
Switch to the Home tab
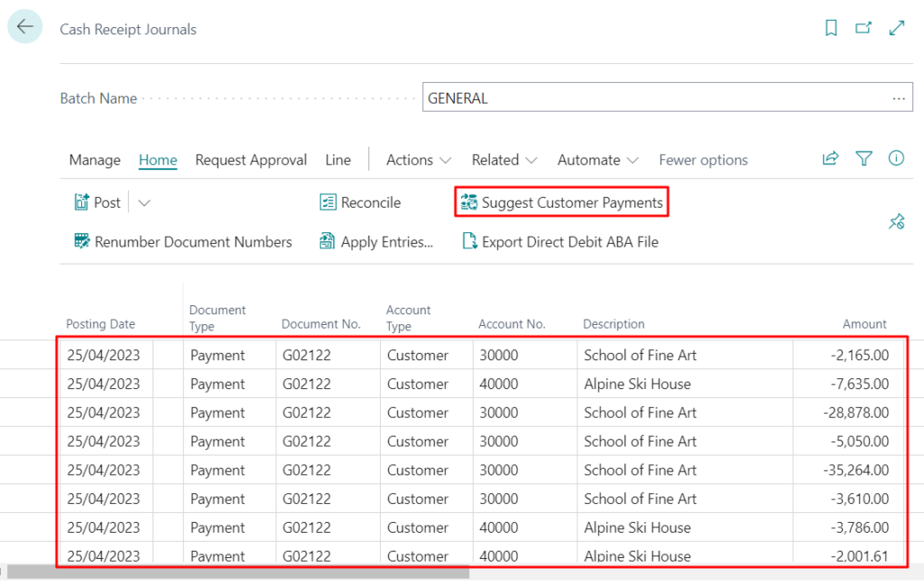point(157,159)
